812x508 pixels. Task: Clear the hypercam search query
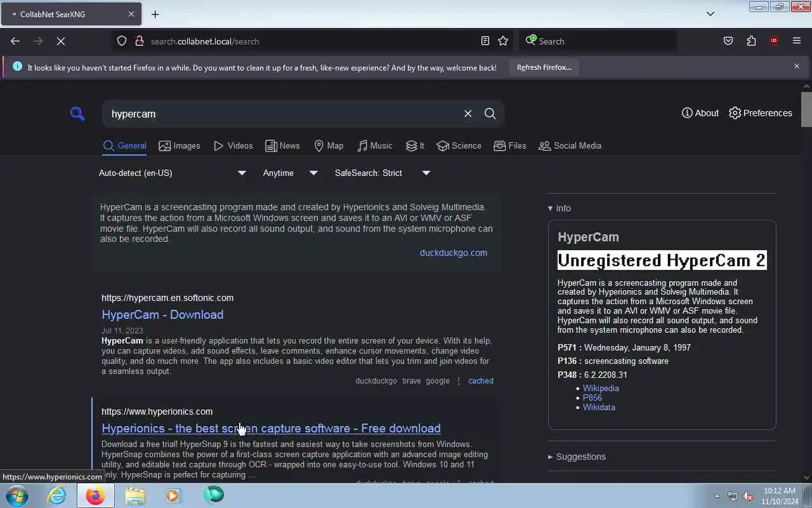pos(468,114)
